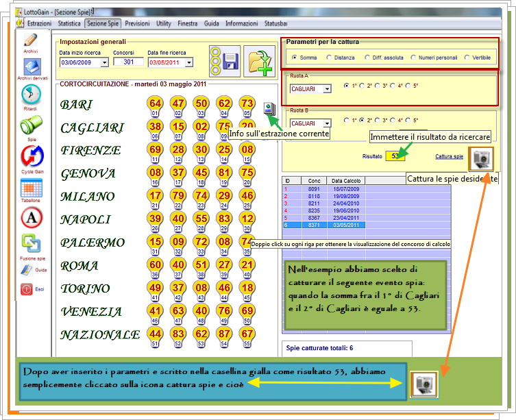Viewport: 516px width, 420px height.
Task: Select position 1° for Ruota A
Action: (x=346, y=86)
